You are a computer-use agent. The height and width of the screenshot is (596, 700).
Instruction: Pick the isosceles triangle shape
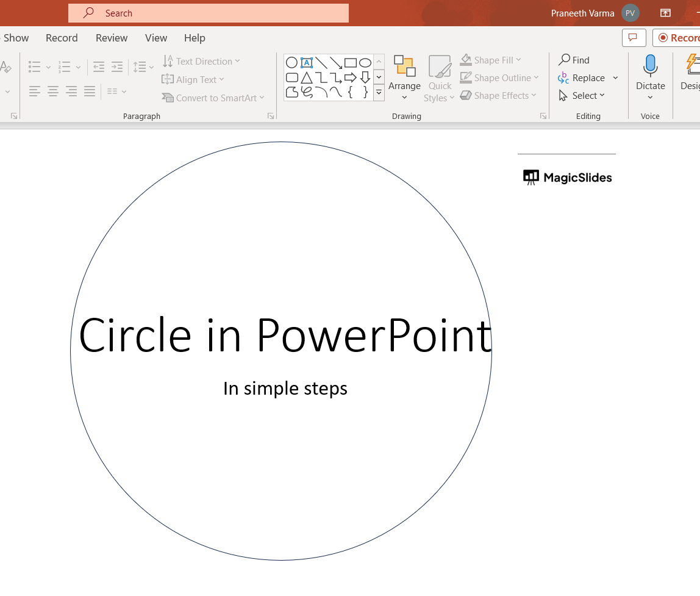pyautogui.click(x=307, y=77)
